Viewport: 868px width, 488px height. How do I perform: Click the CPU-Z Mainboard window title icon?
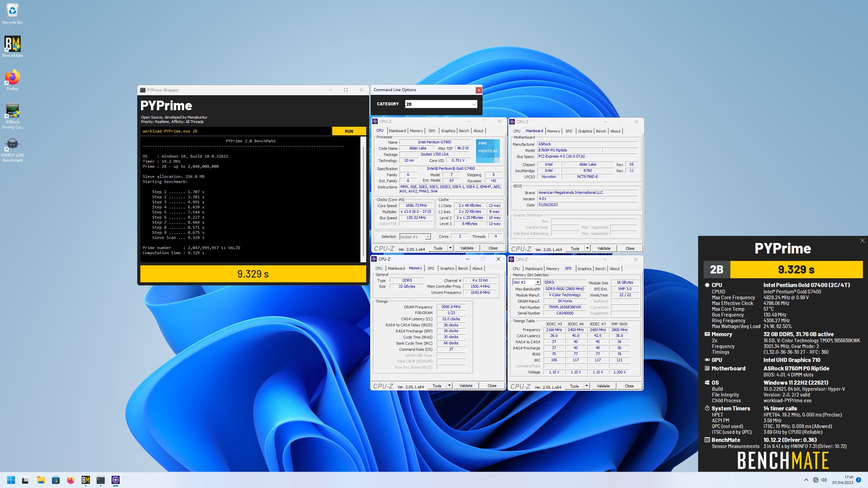coord(512,122)
